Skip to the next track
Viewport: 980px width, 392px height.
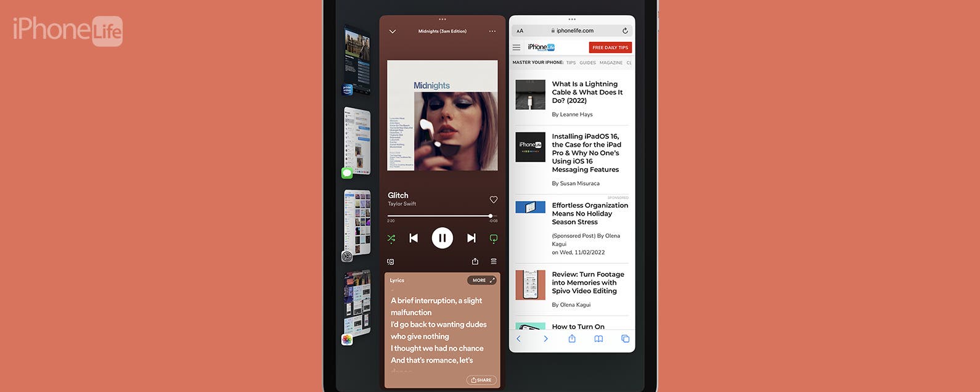click(x=471, y=238)
